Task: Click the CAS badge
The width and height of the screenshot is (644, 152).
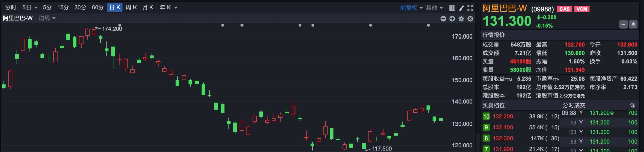Action: tap(565, 9)
